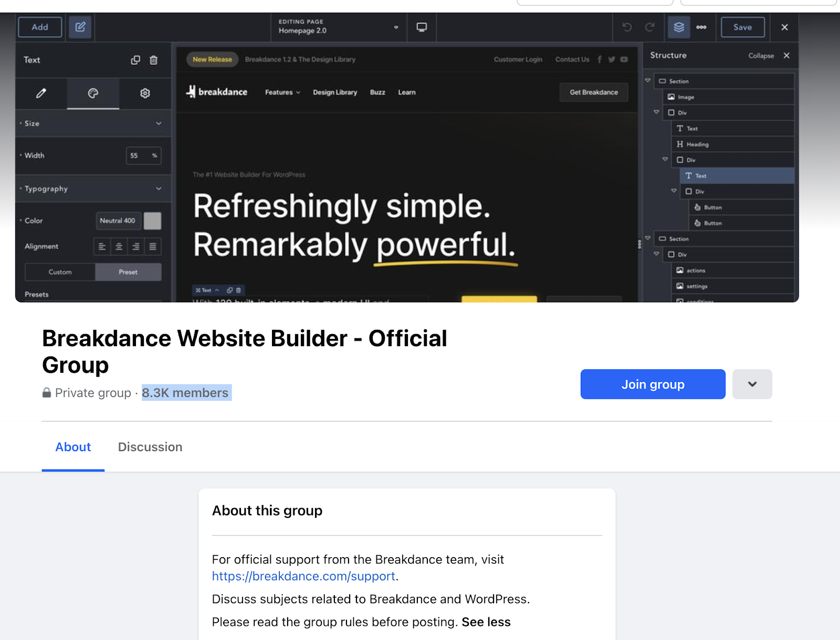
Task: Select the Custom toggle option
Action: coord(60,272)
